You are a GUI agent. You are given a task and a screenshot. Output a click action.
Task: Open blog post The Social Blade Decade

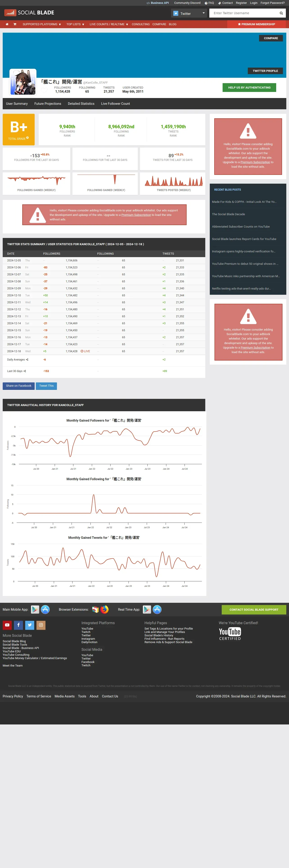[x=228, y=214]
